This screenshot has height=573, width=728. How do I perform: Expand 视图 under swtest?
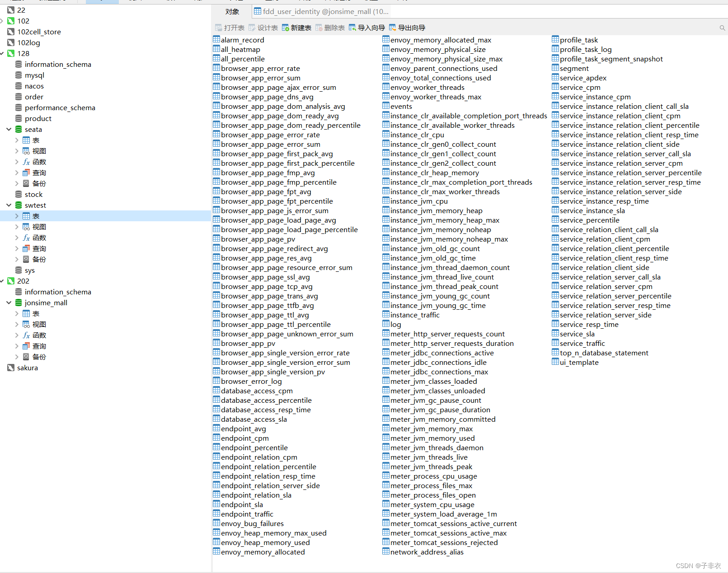(x=17, y=227)
